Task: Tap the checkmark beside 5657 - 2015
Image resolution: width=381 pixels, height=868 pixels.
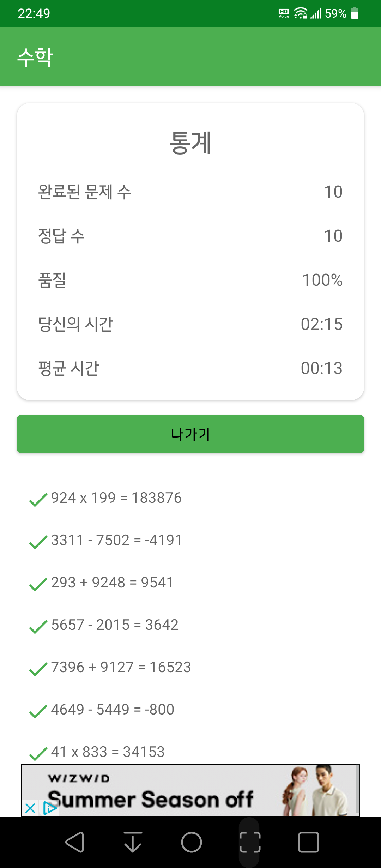Action: pyautogui.click(x=38, y=627)
